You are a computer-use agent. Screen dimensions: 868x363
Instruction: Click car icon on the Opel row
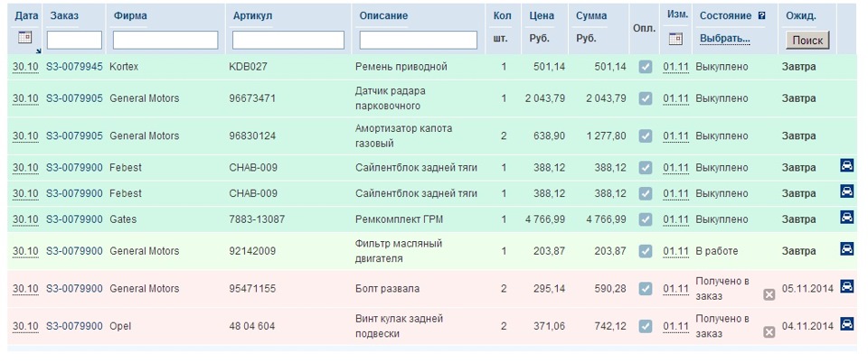[847, 324]
